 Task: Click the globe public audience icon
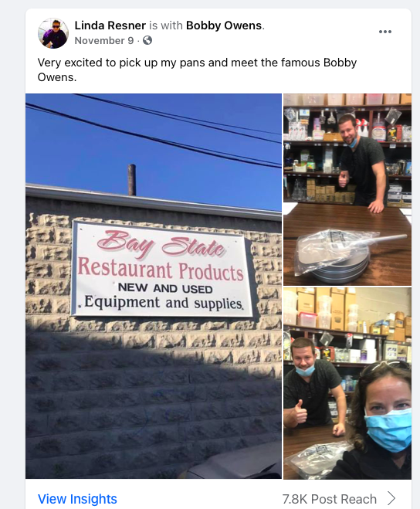click(147, 40)
